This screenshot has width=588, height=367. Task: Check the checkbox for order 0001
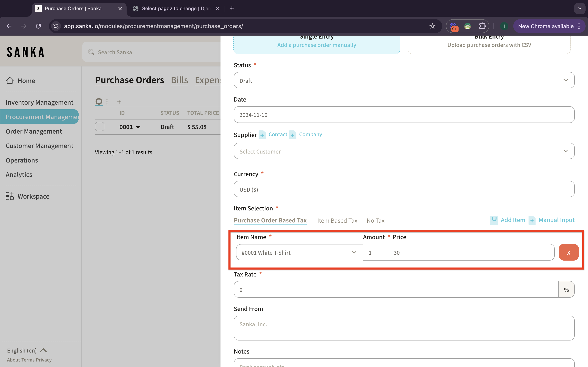(x=100, y=127)
